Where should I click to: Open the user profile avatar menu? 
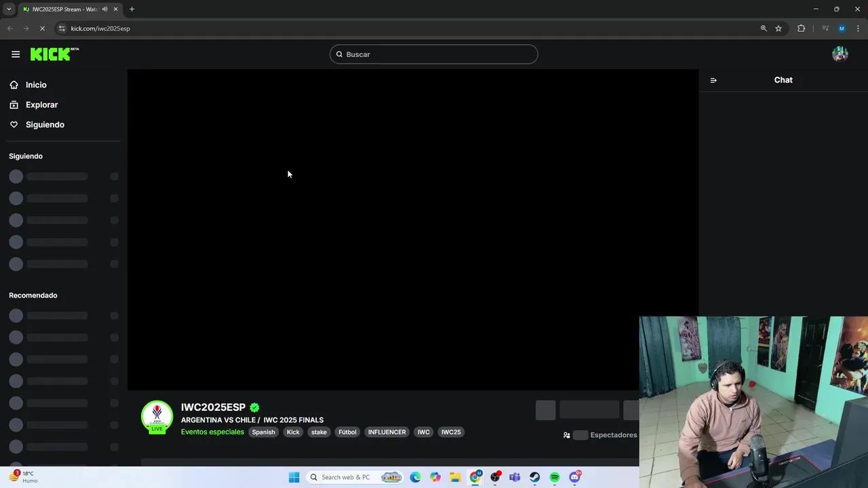(840, 54)
